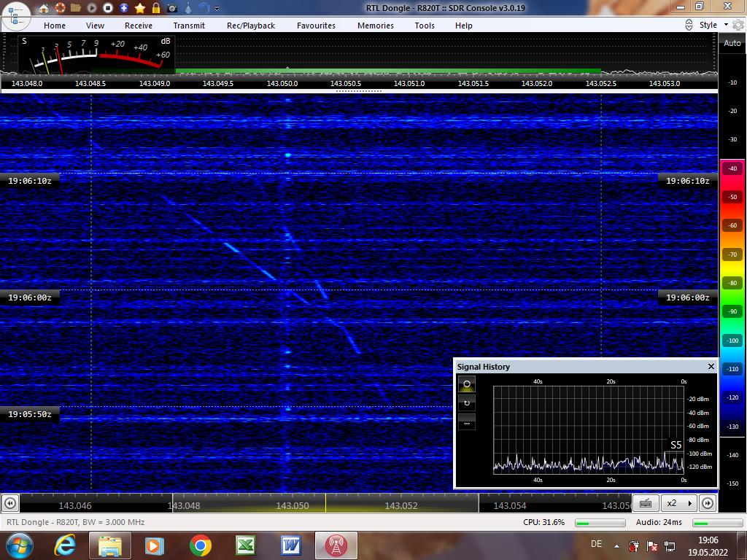
Task: Open the Windows Start menu
Action: [20, 545]
